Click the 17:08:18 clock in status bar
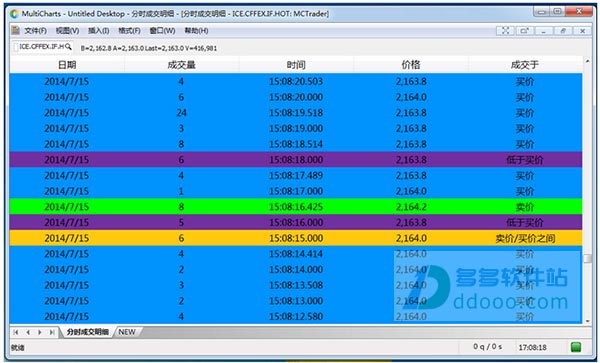Viewport: 600px width, 363px height. click(532, 347)
